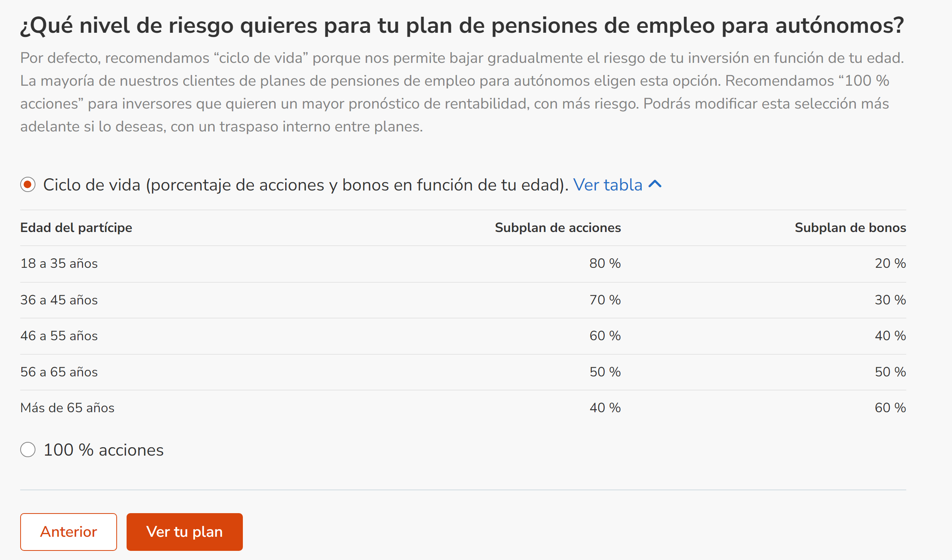952x560 pixels.
Task: Select the 46 a 55 años row
Action: point(463,336)
